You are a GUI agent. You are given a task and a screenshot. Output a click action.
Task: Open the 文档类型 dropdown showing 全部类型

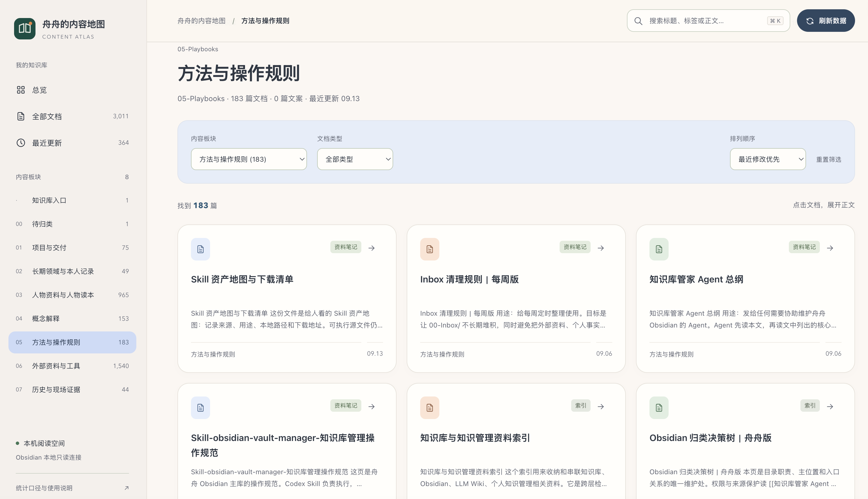click(355, 159)
